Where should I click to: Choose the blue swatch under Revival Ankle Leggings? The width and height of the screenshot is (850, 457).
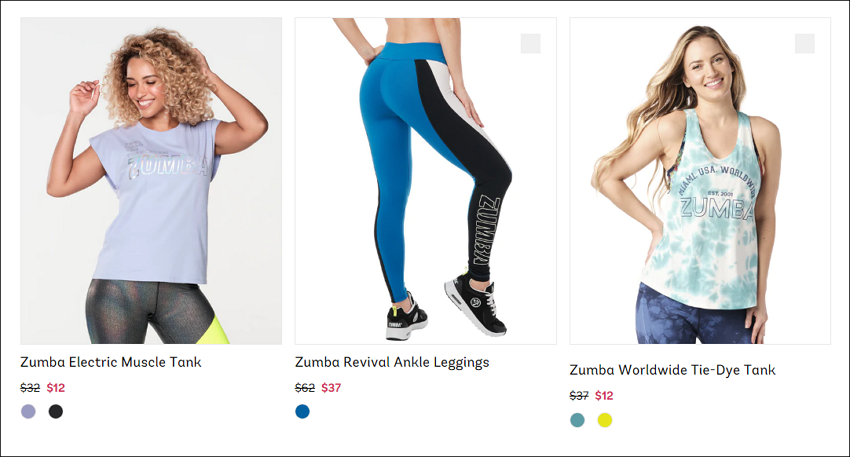click(x=302, y=411)
